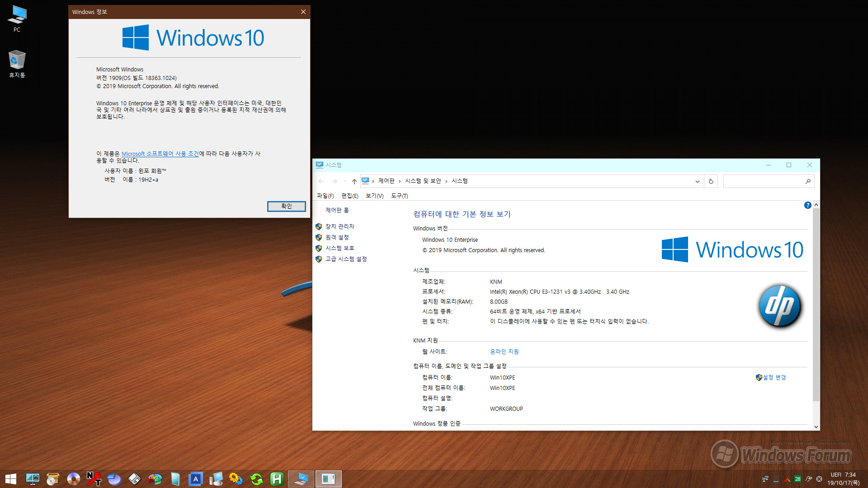Click the WORKGROUP value text

pyautogui.click(x=506, y=409)
